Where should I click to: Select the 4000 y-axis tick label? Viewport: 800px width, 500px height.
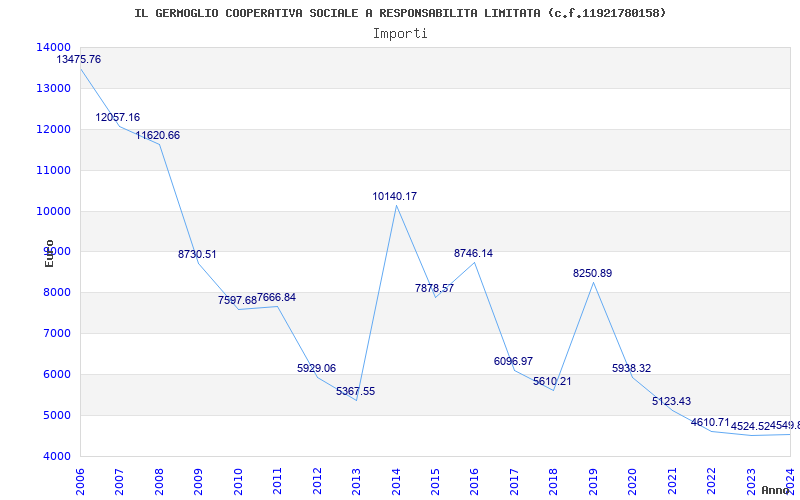(56, 457)
